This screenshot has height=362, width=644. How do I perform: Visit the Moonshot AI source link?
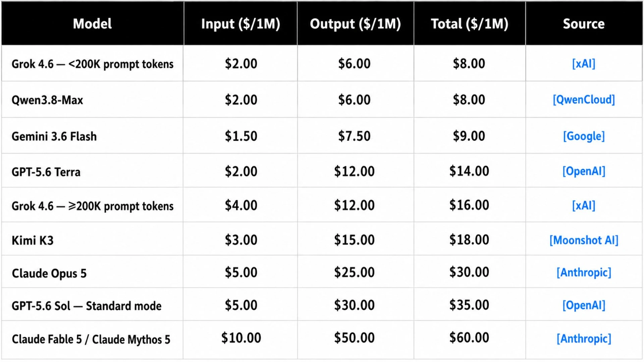584,240
